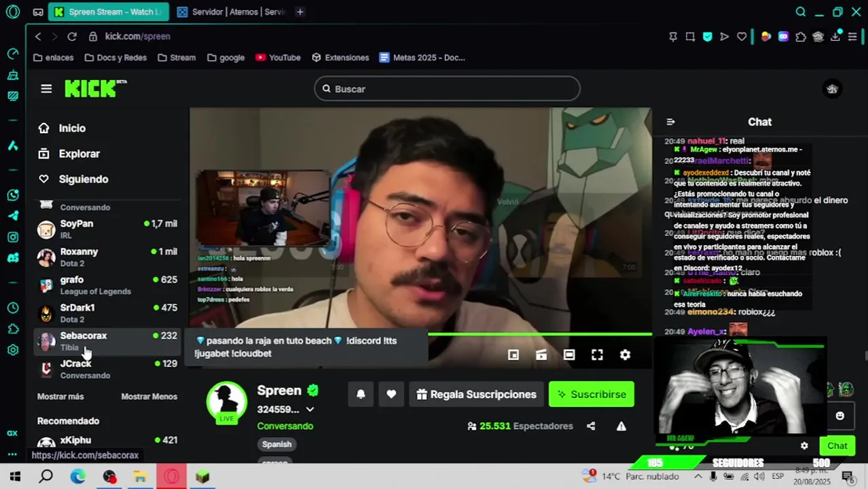Open Instagram in Opera sidebar
This screenshot has height=489, width=868.
click(12, 237)
